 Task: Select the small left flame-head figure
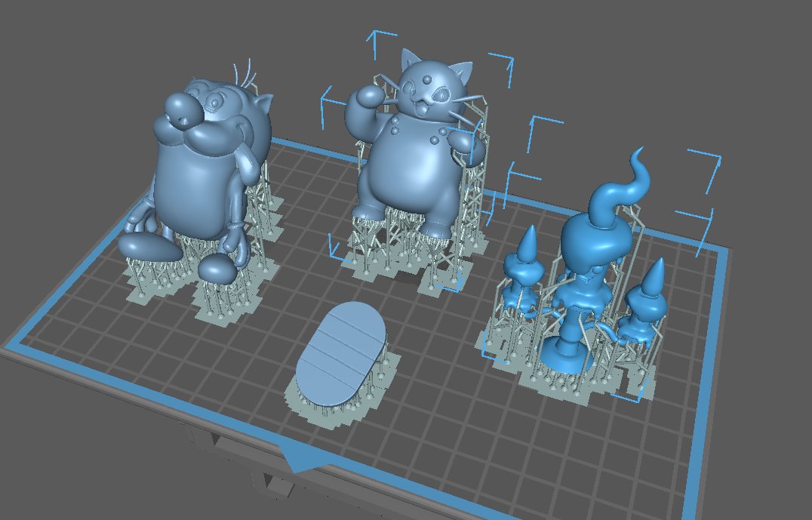(524, 272)
